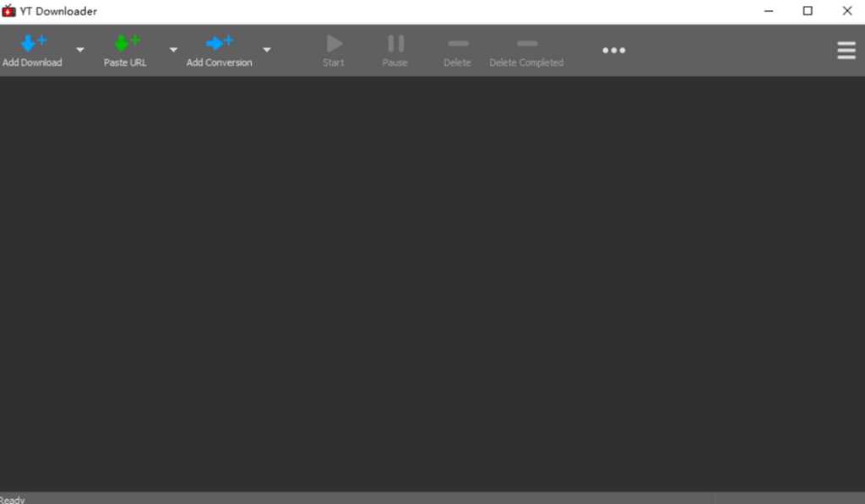Click the Delete toolbar button

(457, 51)
